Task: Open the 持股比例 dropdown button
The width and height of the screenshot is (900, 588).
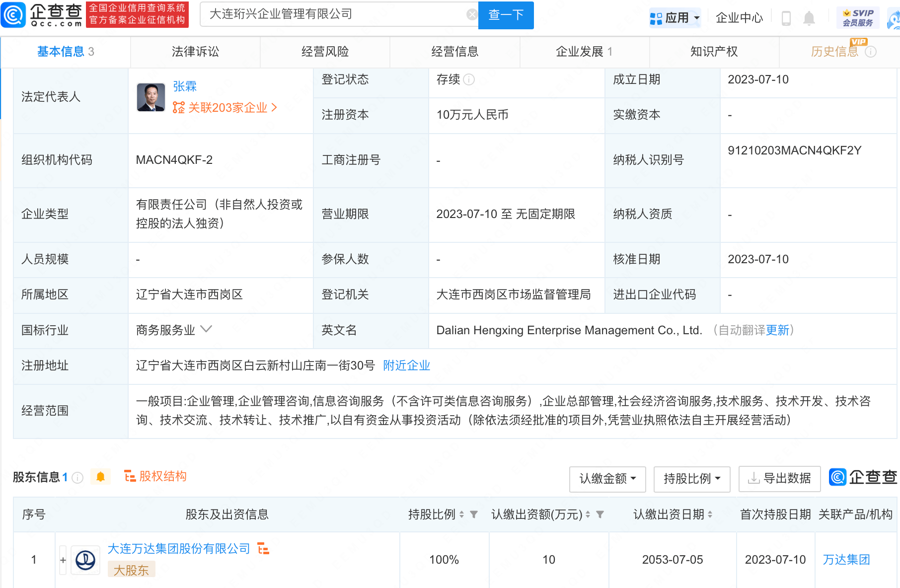Action: coord(691,479)
